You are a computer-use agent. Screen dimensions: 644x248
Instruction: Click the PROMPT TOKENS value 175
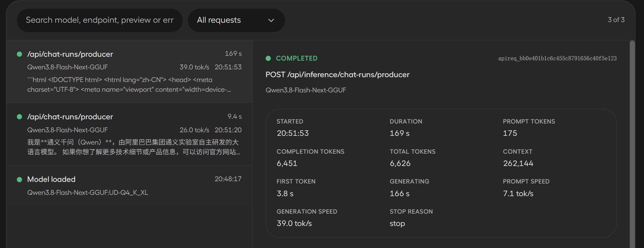point(510,133)
